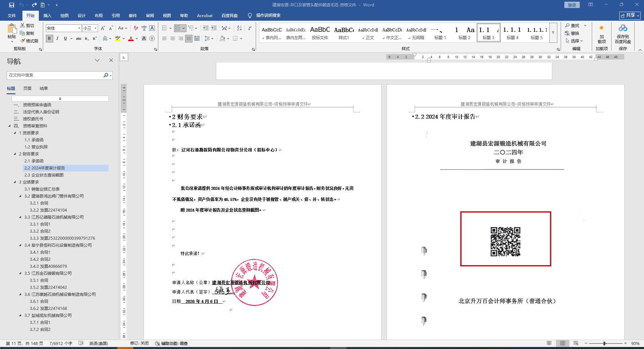Click the magnifier in the navigation search box

tap(106, 75)
